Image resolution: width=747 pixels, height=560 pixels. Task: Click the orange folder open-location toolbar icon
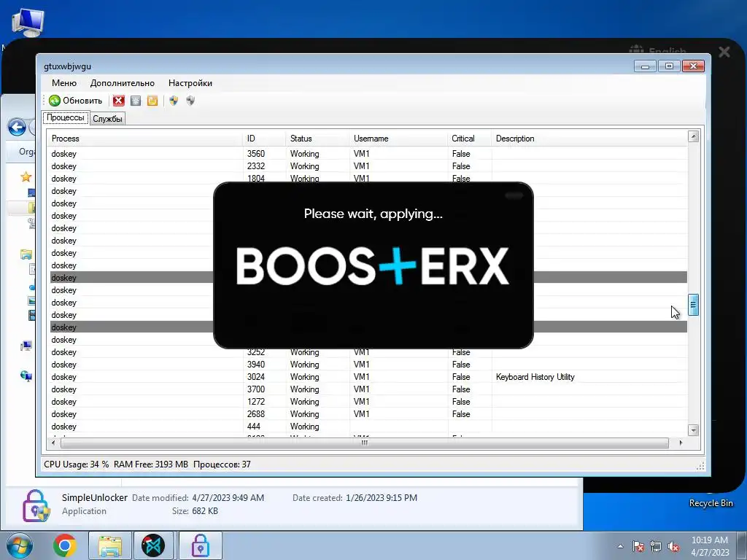[152, 101]
